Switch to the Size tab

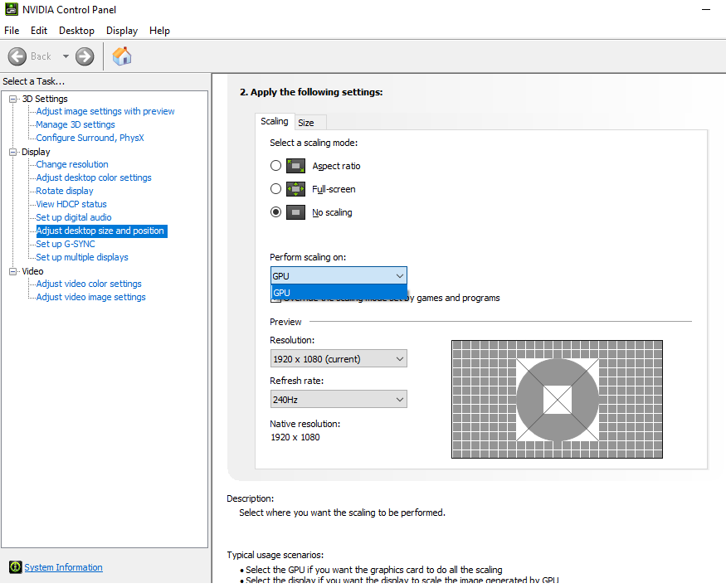306,123
